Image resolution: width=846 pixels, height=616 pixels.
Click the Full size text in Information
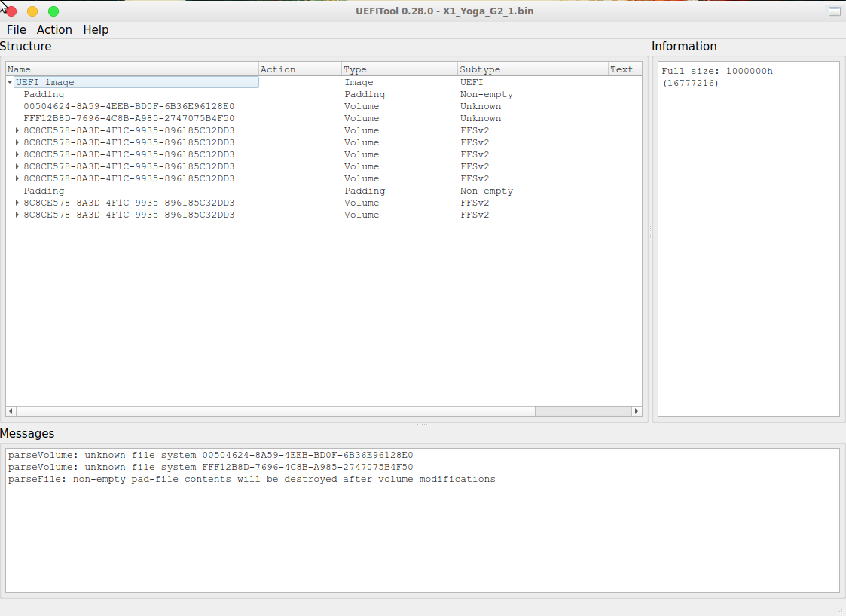tap(717, 77)
